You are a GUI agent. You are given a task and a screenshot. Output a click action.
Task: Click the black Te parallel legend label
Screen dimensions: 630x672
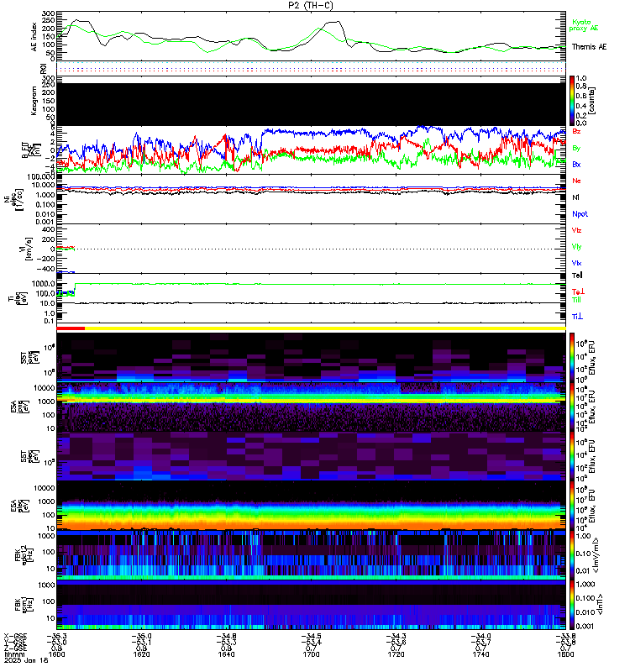click(577, 276)
